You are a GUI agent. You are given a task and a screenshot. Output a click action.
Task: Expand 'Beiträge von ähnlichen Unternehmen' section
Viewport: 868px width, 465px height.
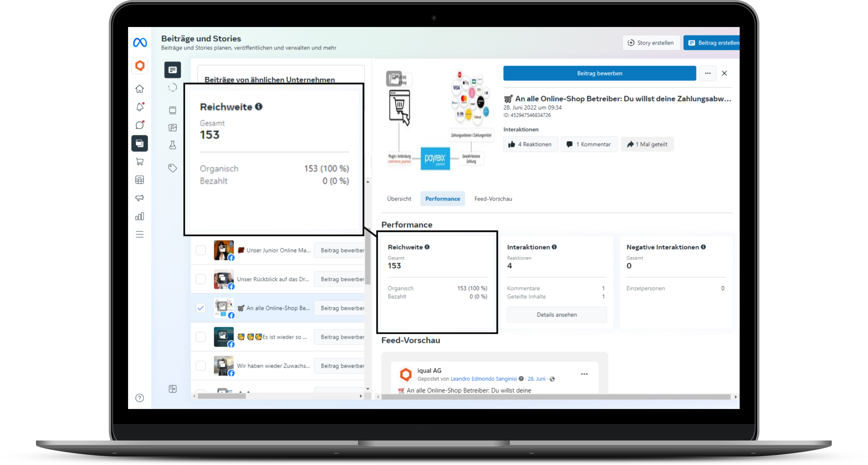269,80
